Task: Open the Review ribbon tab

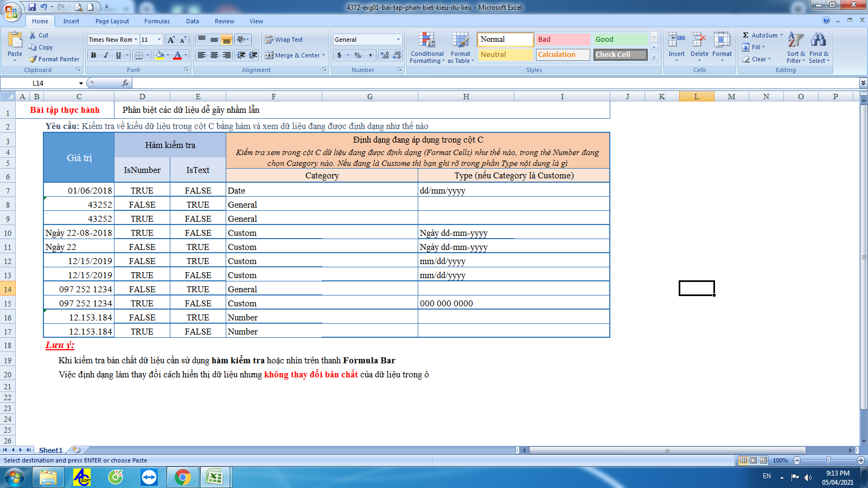Action: 225,21
